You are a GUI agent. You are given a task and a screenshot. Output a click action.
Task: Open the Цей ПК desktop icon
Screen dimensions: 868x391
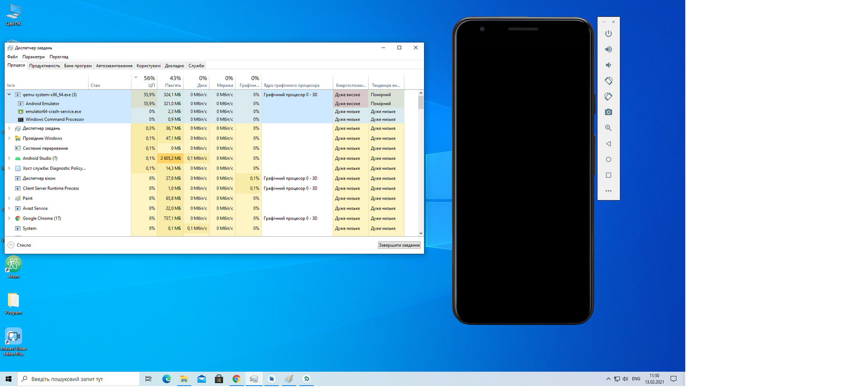click(x=13, y=15)
